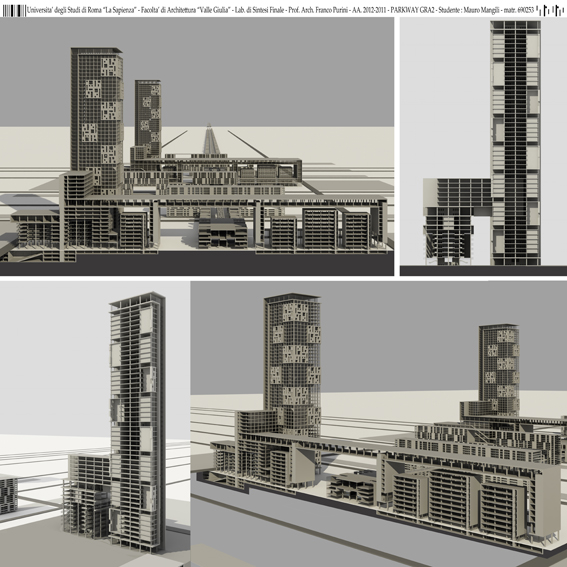Click the text "Studente : Mauro Mangili"

[469, 10]
